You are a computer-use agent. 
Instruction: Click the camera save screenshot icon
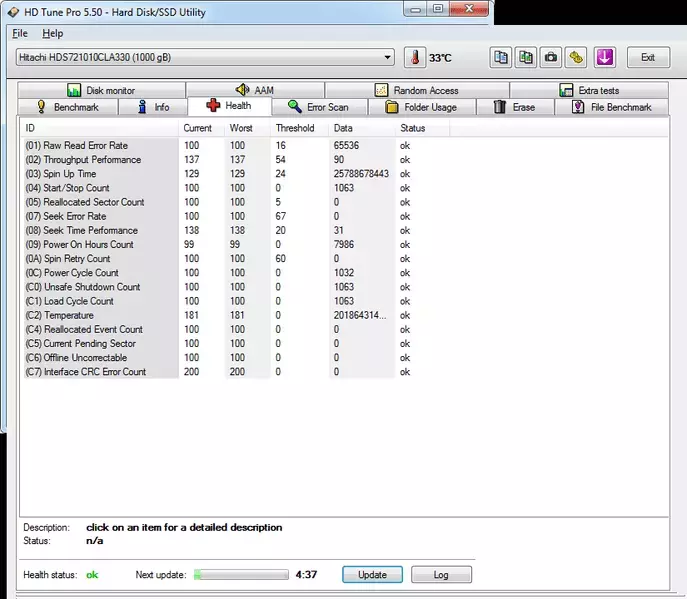coord(551,57)
